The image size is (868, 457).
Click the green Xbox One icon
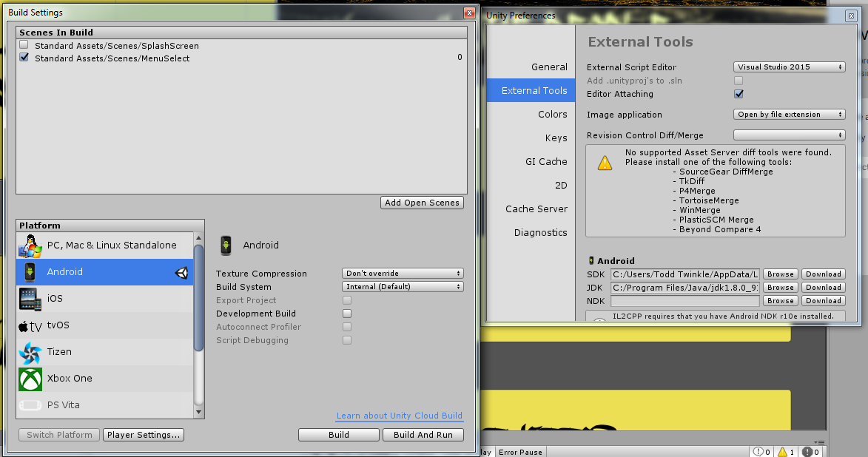pos(30,379)
